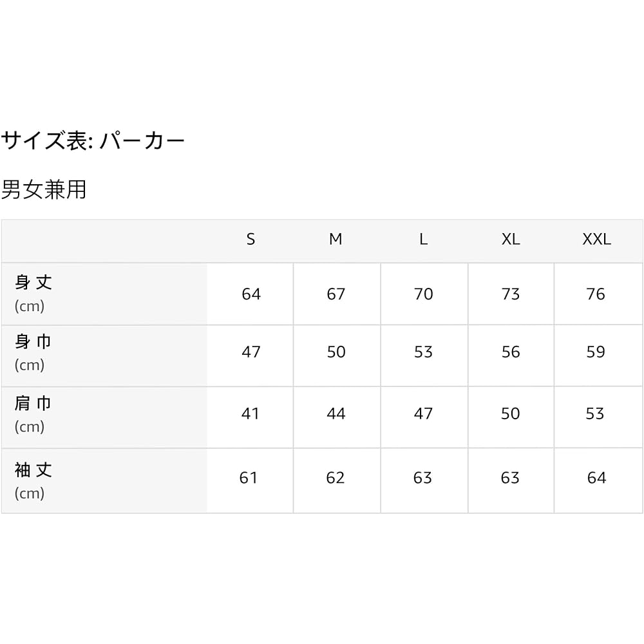
Task: Select the 肩巾 value 41 for size S
Action: (251, 414)
